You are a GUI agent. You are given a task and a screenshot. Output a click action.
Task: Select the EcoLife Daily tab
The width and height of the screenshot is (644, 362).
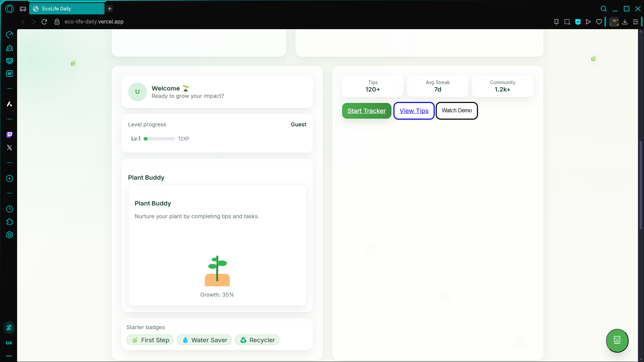66,9
